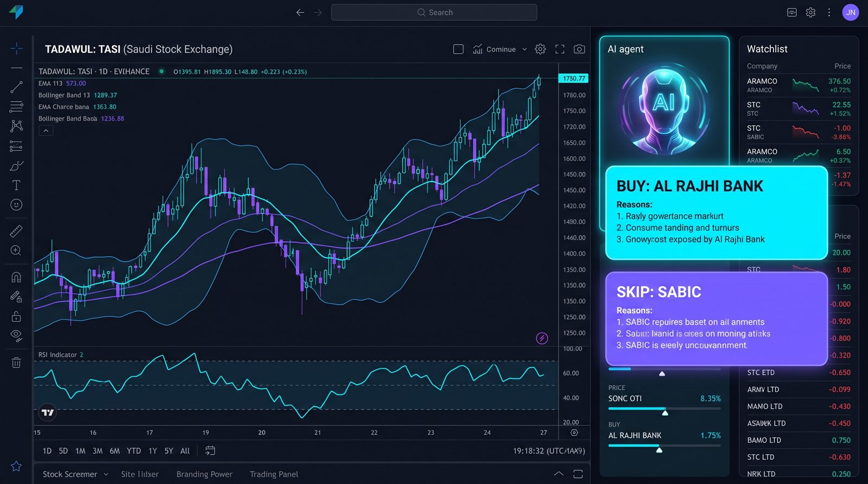
Task: Open the go-to-date calendar icon
Action: 210,451
